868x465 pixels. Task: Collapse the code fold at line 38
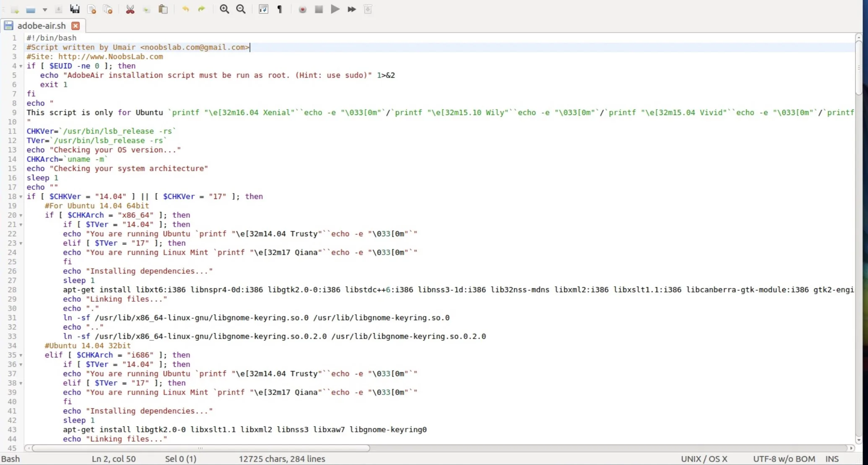(x=21, y=383)
